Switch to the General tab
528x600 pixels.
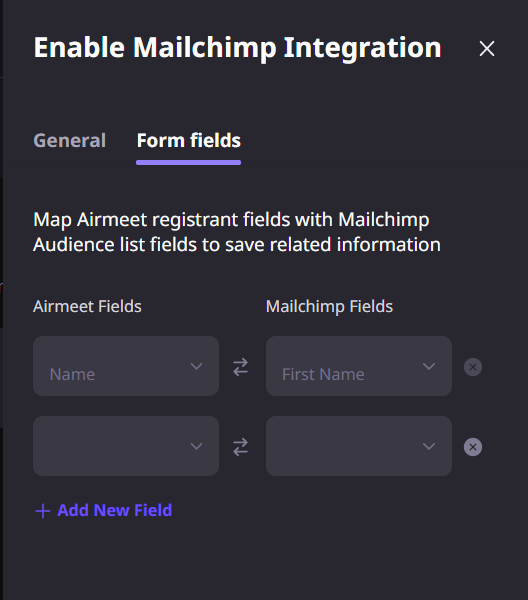click(x=70, y=140)
